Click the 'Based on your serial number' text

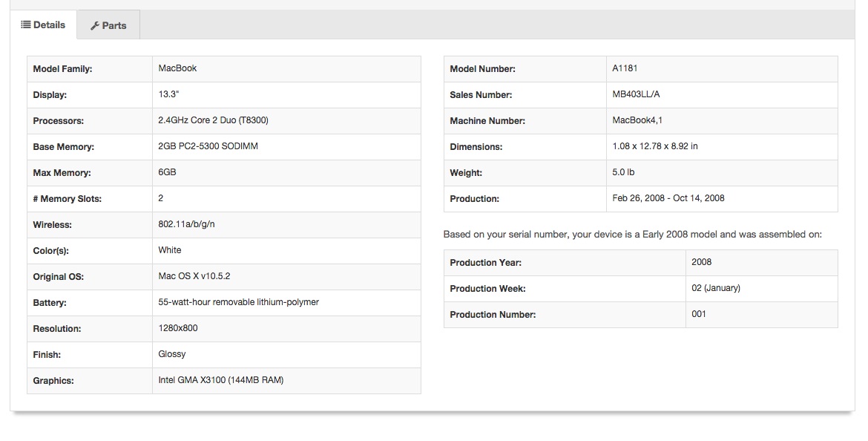pyautogui.click(x=632, y=235)
